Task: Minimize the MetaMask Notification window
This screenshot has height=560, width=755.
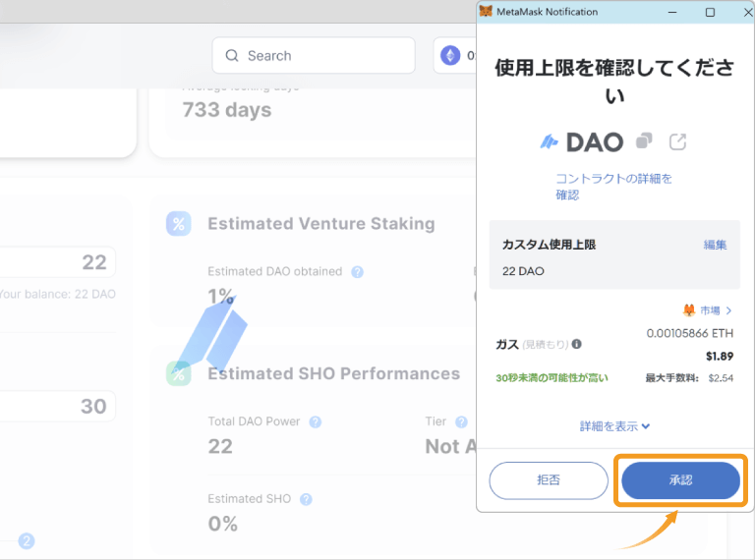Action: tap(672, 12)
